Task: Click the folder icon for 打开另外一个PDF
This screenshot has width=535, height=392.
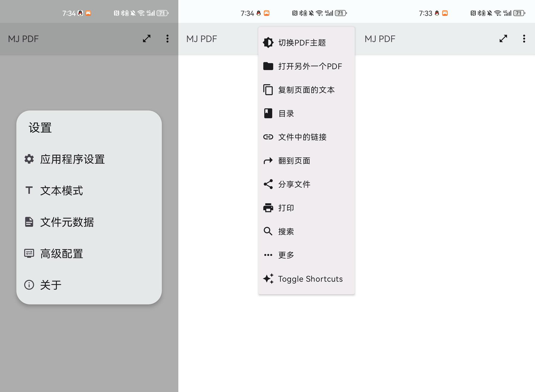Action: [268, 66]
